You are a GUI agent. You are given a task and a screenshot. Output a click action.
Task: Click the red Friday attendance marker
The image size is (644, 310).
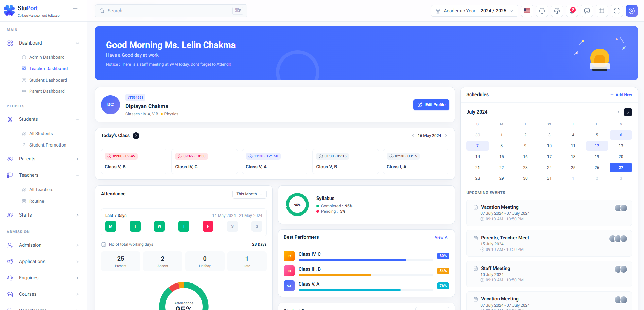pyautogui.click(x=208, y=226)
